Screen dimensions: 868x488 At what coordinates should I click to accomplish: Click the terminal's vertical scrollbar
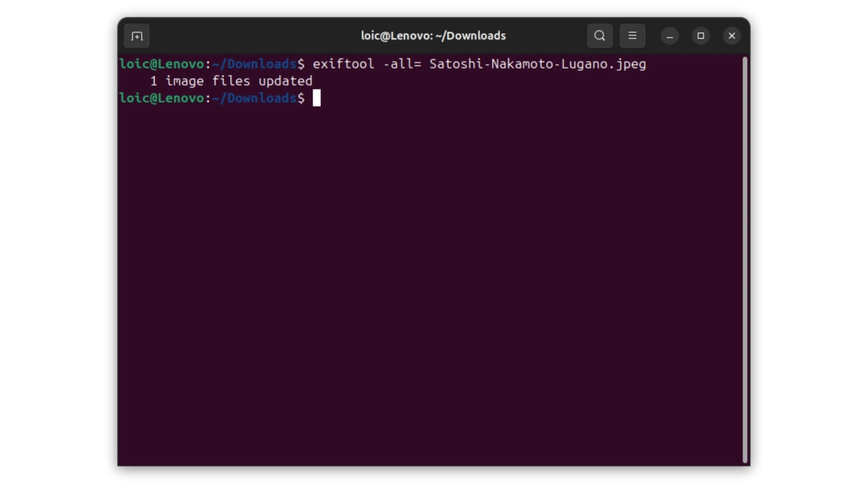(x=745, y=258)
